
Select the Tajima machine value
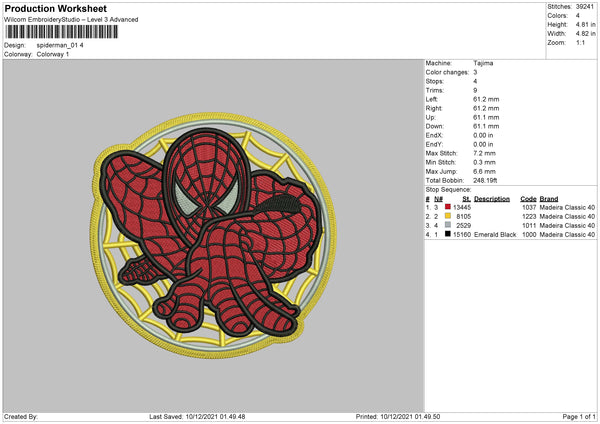click(x=483, y=63)
